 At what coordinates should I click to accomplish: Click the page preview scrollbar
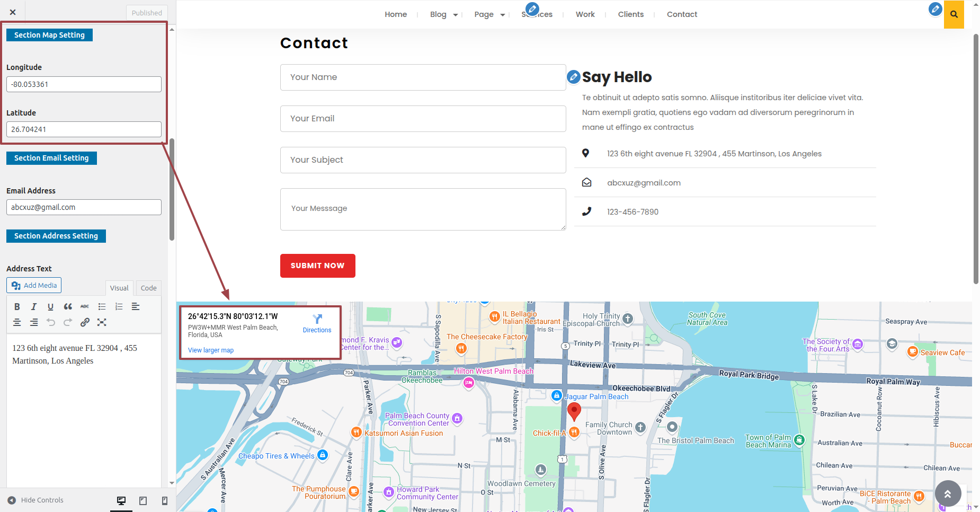pos(976,159)
